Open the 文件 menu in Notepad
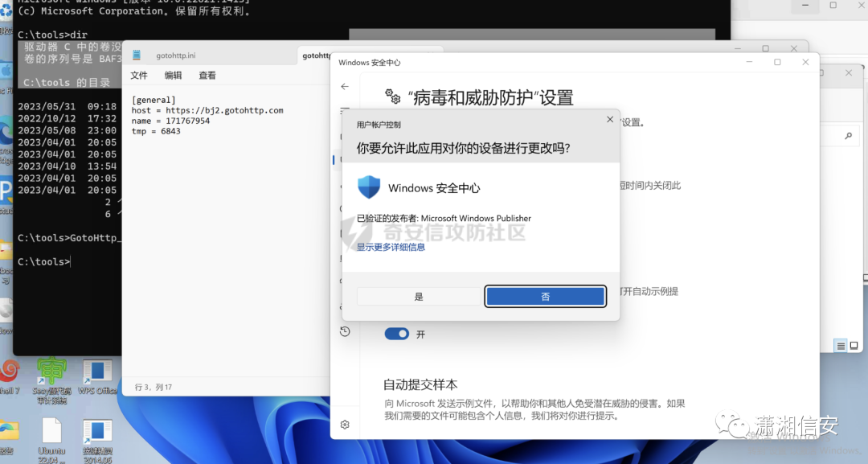868x464 pixels. click(138, 74)
